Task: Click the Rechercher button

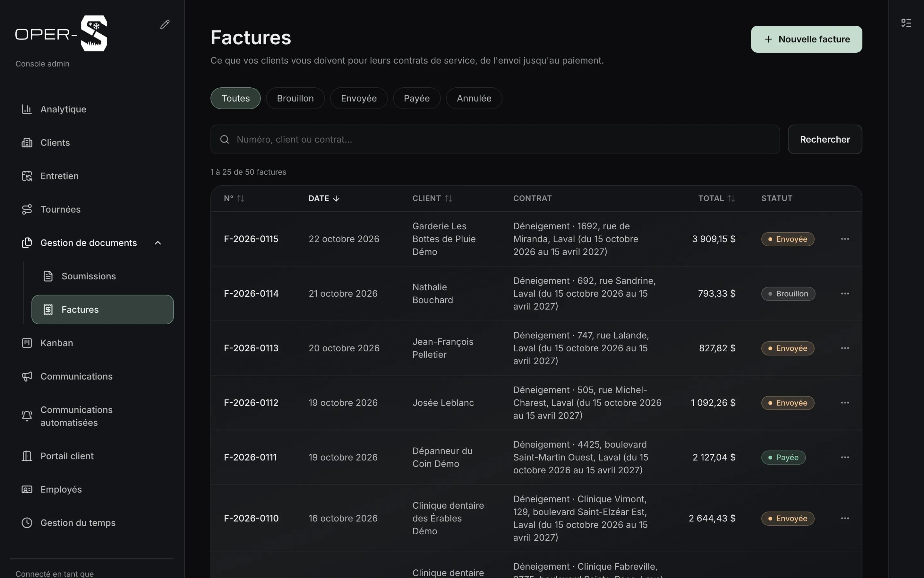Action: coord(825,140)
